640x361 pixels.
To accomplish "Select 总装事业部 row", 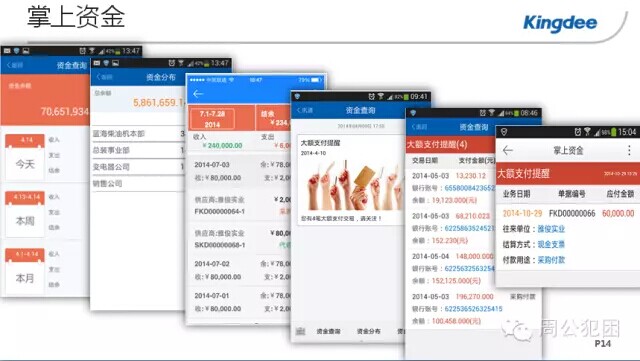I will coord(138,150).
